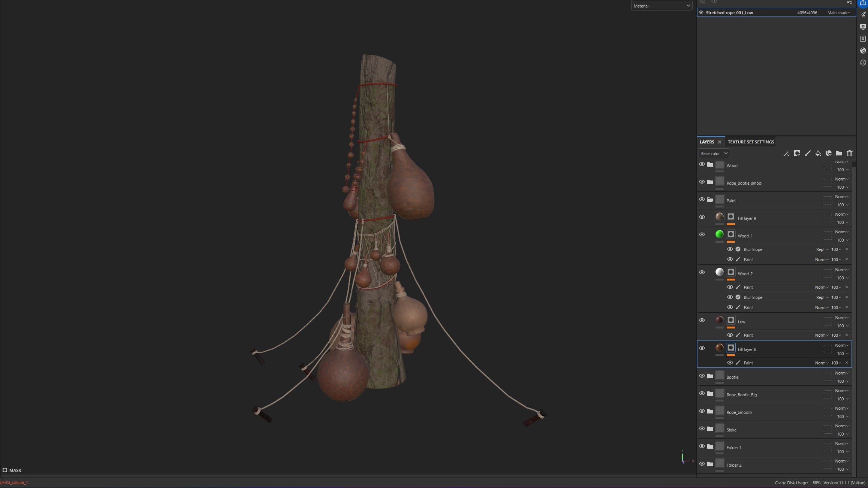The width and height of the screenshot is (868, 488).
Task: Open the Shader settings sphere icon
Action: coord(863,51)
